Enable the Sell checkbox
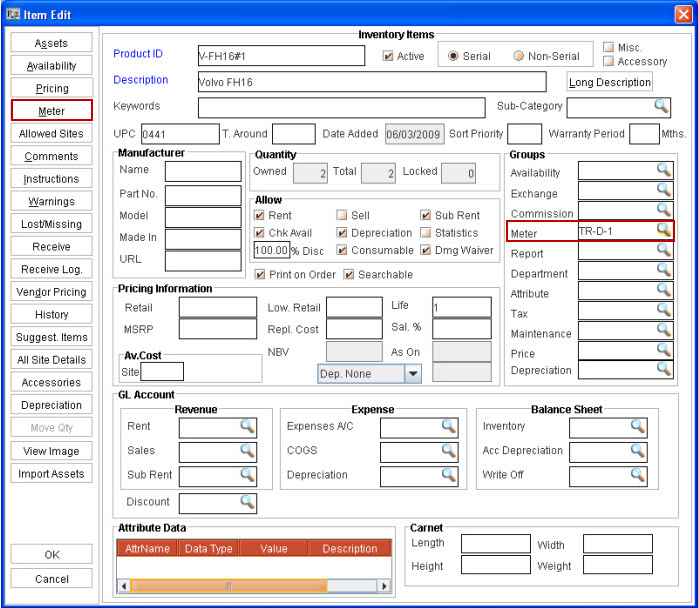Image resolution: width=698 pixels, height=608 pixels. [x=342, y=215]
